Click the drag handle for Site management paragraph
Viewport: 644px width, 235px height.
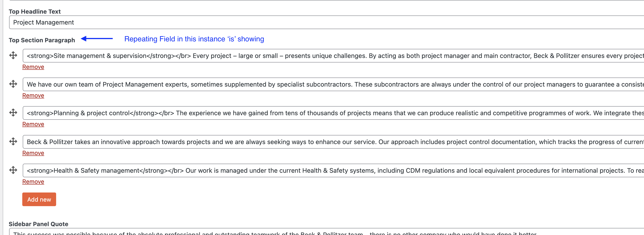coord(13,55)
